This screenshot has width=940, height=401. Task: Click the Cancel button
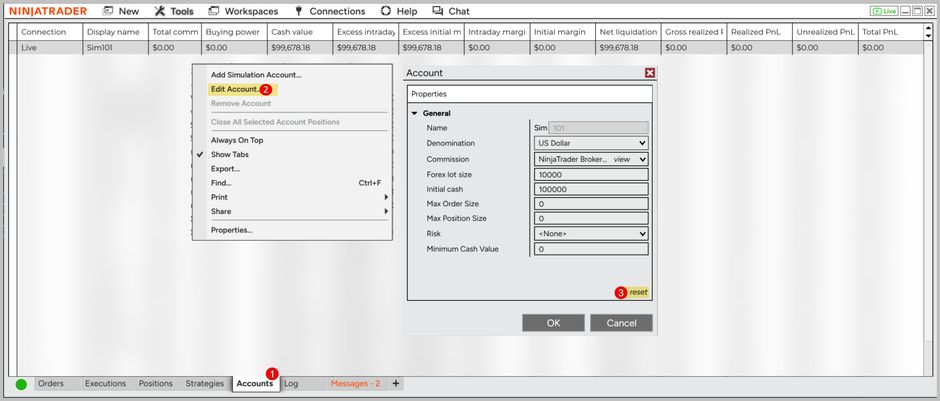(621, 323)
